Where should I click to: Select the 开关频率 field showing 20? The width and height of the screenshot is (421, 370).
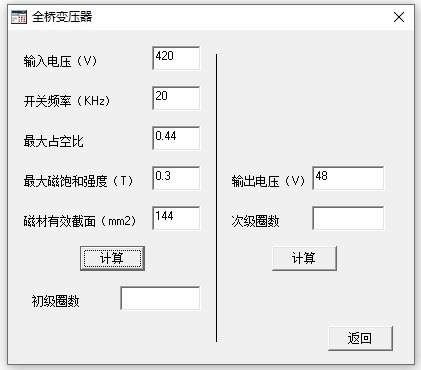tap(176, 98)
